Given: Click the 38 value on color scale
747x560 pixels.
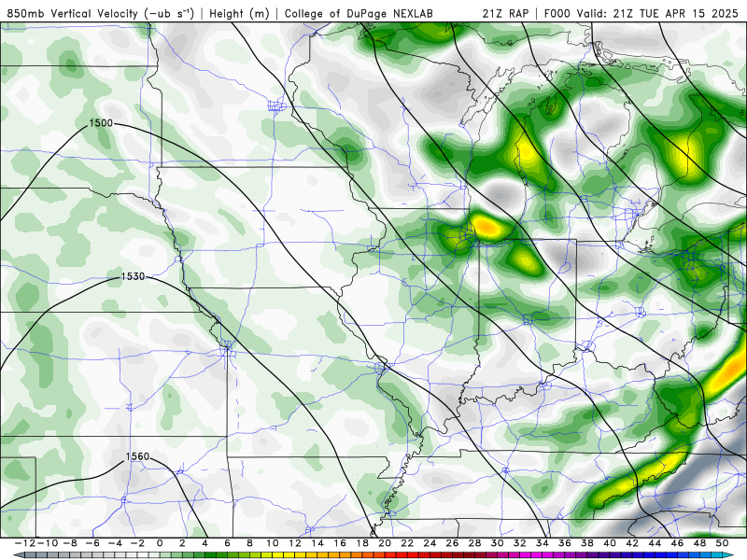Looking at the screenshot, I should (587, 543).
